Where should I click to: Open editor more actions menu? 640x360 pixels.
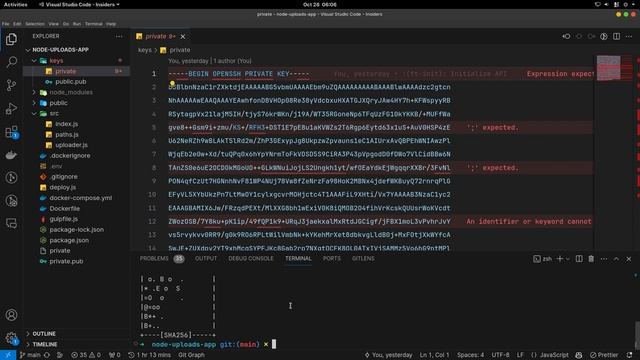tap(629, 36)
